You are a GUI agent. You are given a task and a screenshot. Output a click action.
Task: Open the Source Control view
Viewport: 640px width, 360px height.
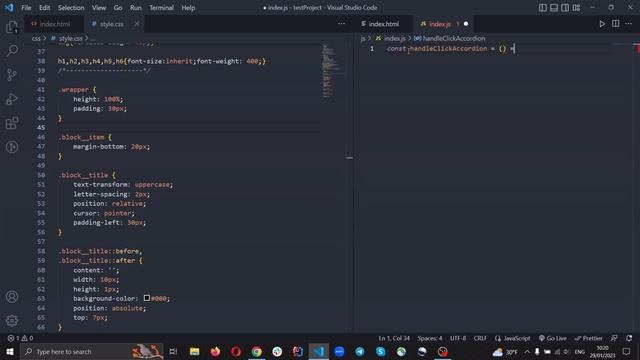[x=12, y=75]
